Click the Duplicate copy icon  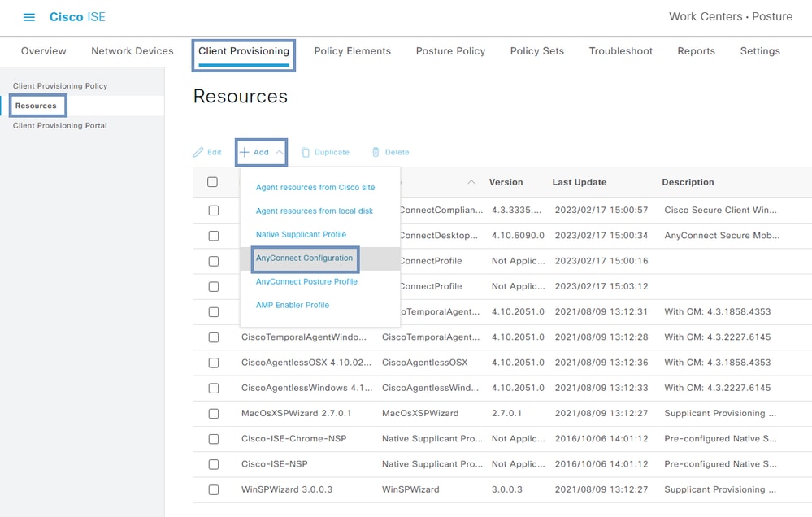coord(306,152)
